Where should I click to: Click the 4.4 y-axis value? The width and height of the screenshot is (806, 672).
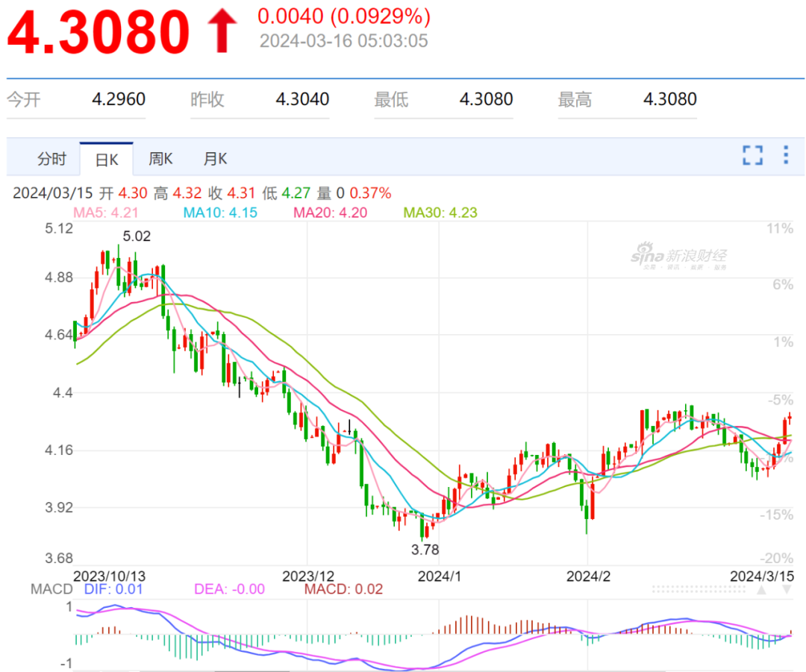click(63, 393)
